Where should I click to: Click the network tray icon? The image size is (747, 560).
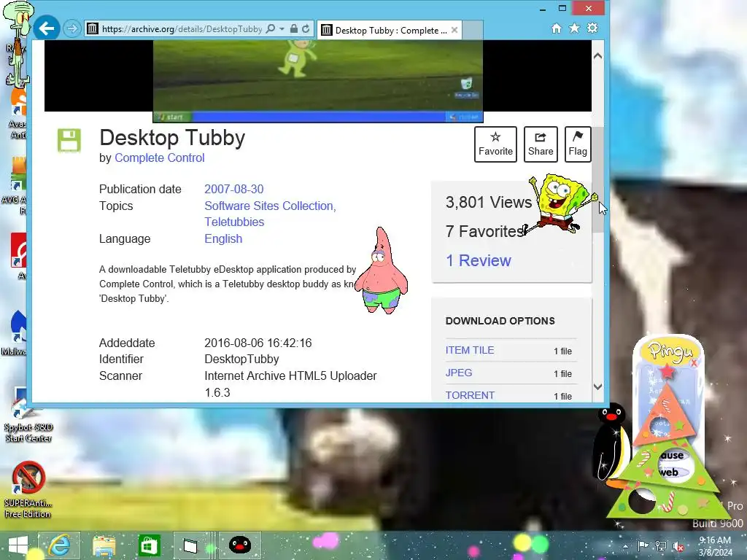[x=661, y=546]
